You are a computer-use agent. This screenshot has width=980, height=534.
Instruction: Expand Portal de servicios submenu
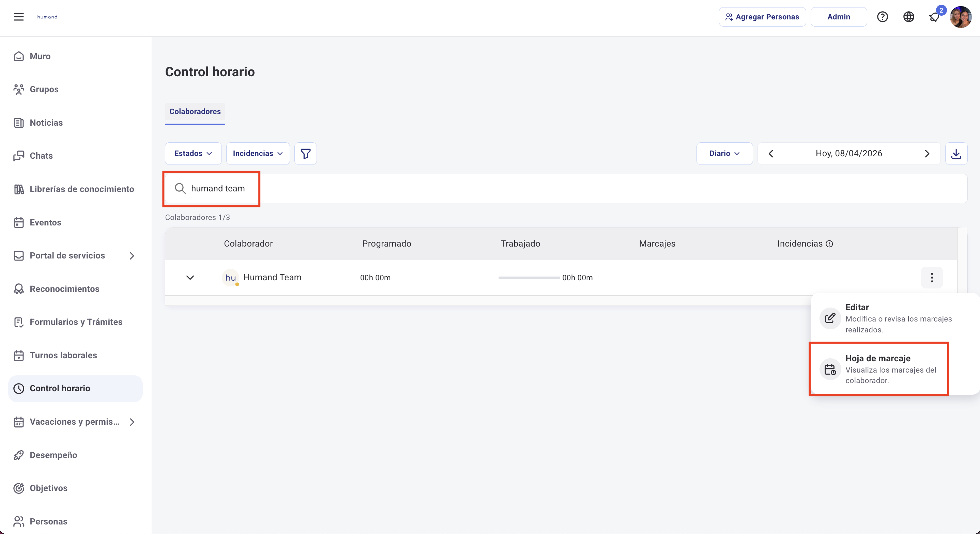point(132,255)
